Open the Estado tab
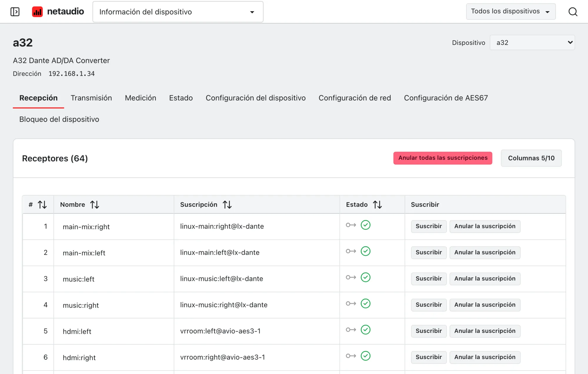Screen dimensions: 588x374 point(181,98)
